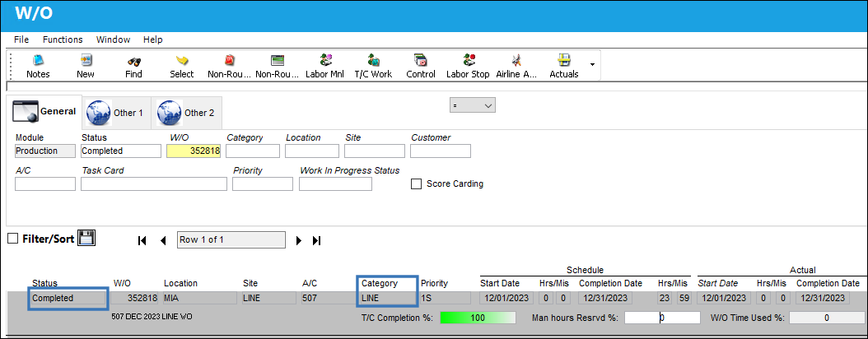Click the Actual Start Date 12/01/2023
This screenshot has width=868, height=339.
click(x=724, y=298)
